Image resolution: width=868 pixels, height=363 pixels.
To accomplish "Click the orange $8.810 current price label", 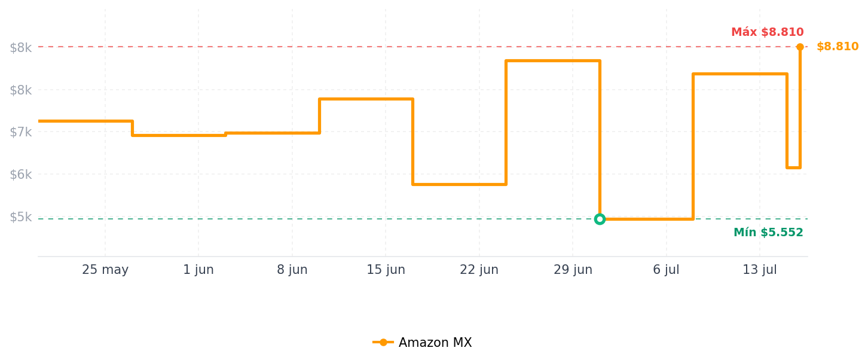I will (x=838, y=47).
